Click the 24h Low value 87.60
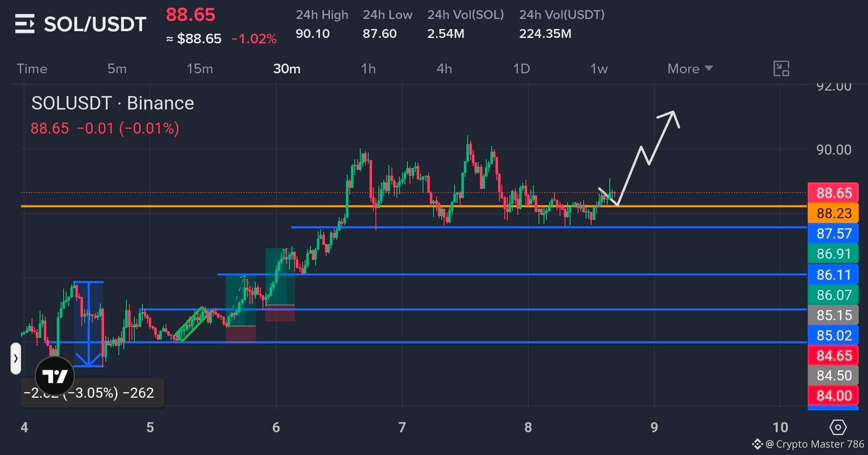Image resolution: width=868 pixels, height=455 pixels. tap(380, 34)
